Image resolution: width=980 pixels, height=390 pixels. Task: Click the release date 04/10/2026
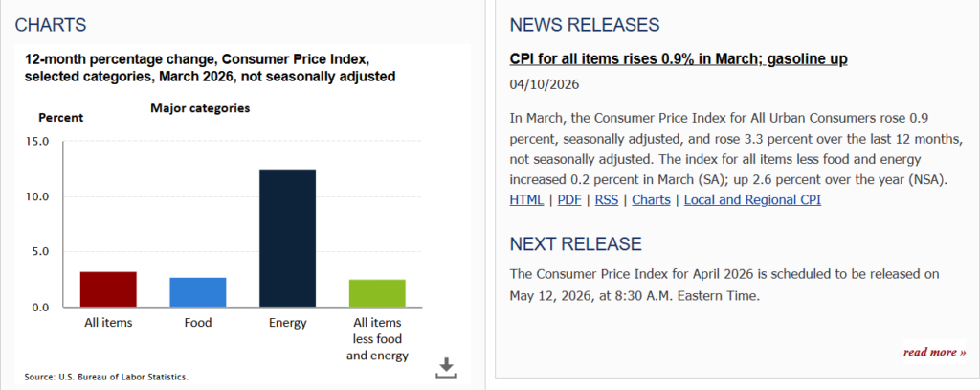(545, 85)
